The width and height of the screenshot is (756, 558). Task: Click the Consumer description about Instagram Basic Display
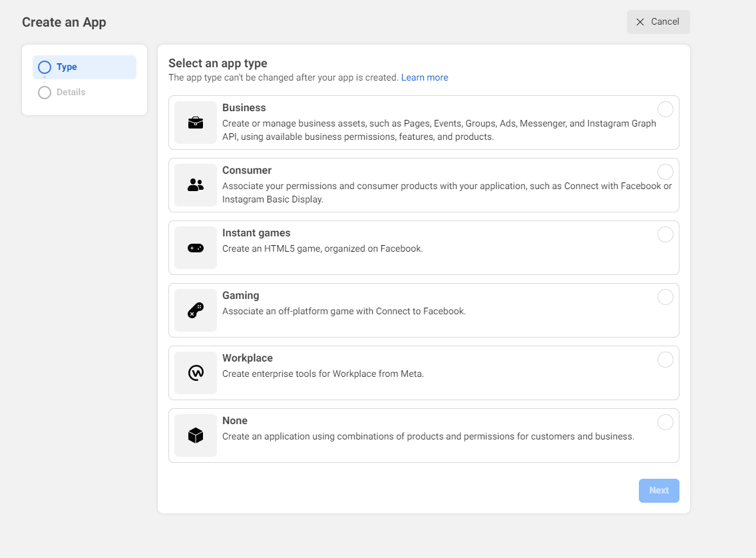pos(447,193)
